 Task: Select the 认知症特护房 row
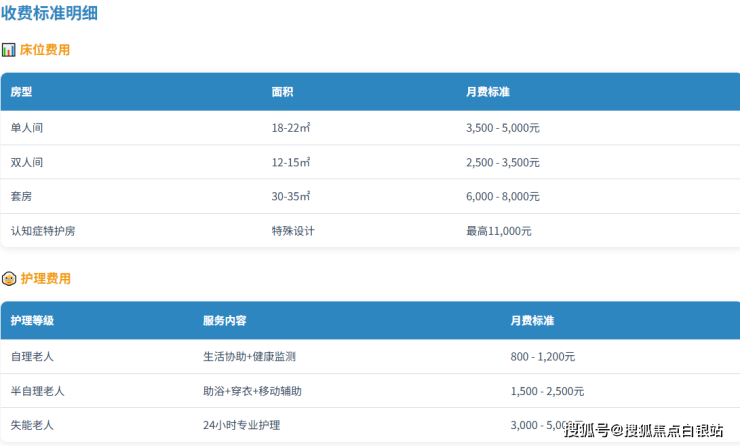pos(43,231)
